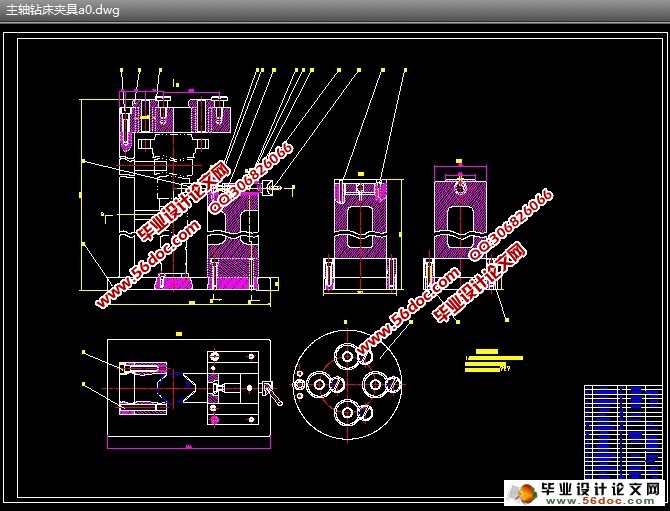670x511 pixels.
Task: Click the 毕业设计论文网 logo icon at bottom right
Action: [x=520, y=492]
